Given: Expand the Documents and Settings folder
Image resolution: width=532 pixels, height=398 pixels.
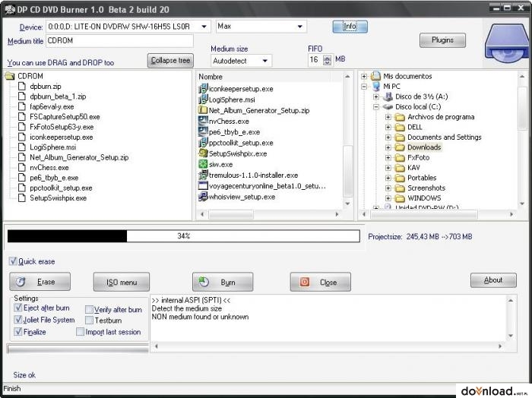Looking at the screenshot, I should pyautogui.click(x=388, y=137).
